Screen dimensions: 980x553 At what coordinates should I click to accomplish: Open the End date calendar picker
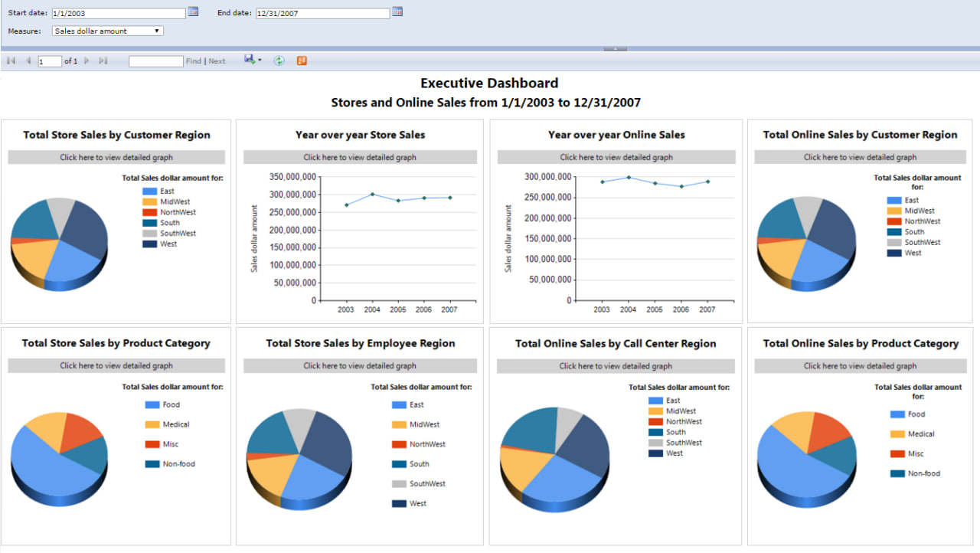[397, 11]
